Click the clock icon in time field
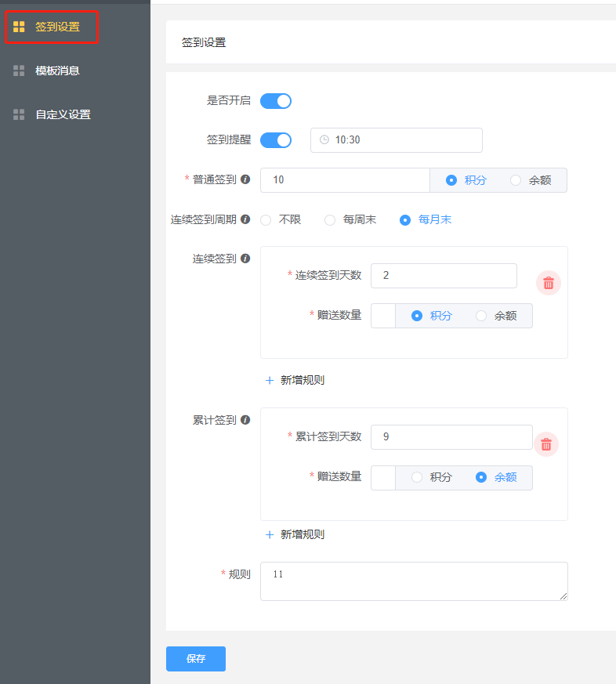 [x=324, y=140]
